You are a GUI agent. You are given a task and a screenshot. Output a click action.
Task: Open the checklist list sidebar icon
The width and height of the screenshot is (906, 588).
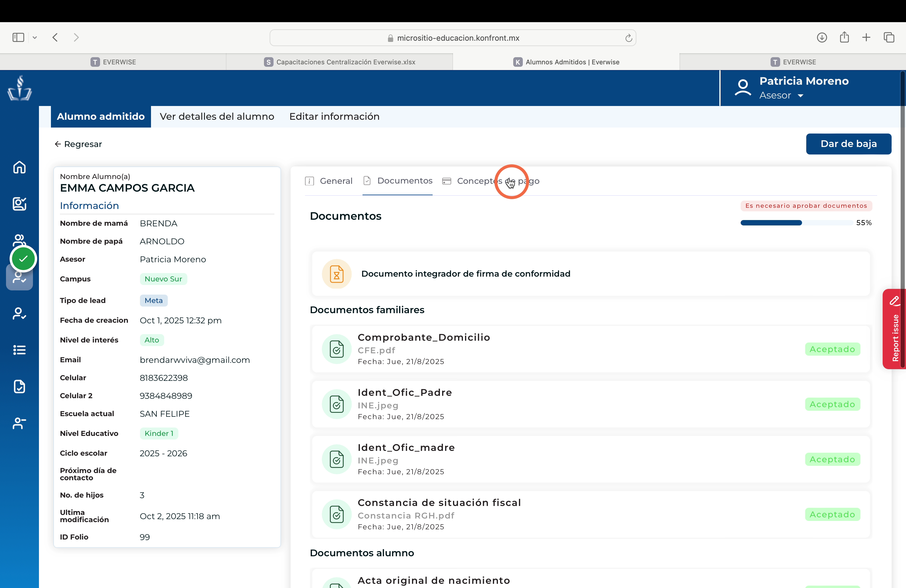click(x=19, y=350)
